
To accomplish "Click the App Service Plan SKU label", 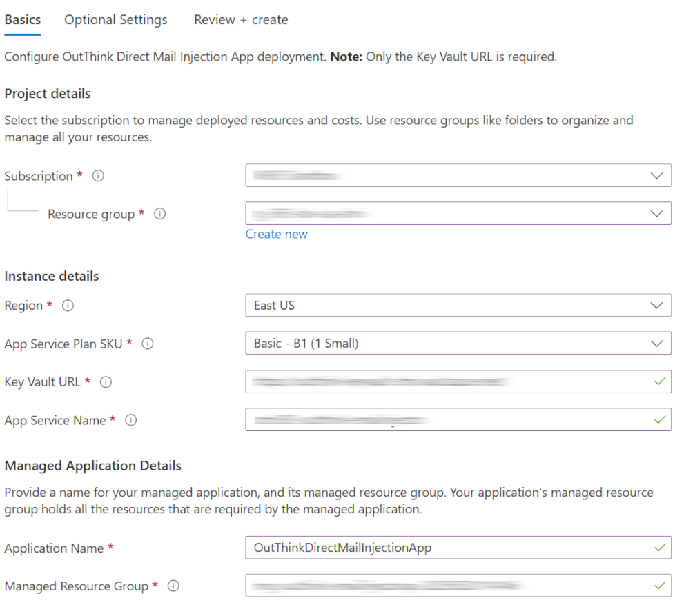I will coord(63,344).
